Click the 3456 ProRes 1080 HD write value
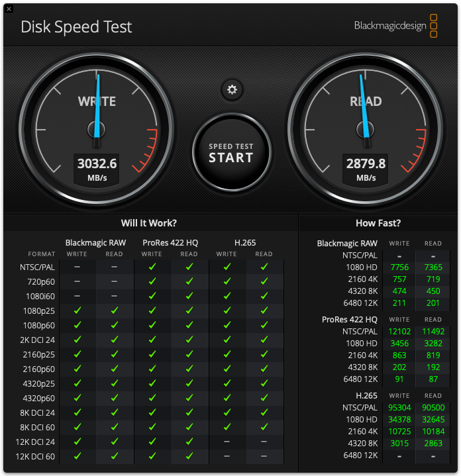The image size is (461, 476). point(399,344)
